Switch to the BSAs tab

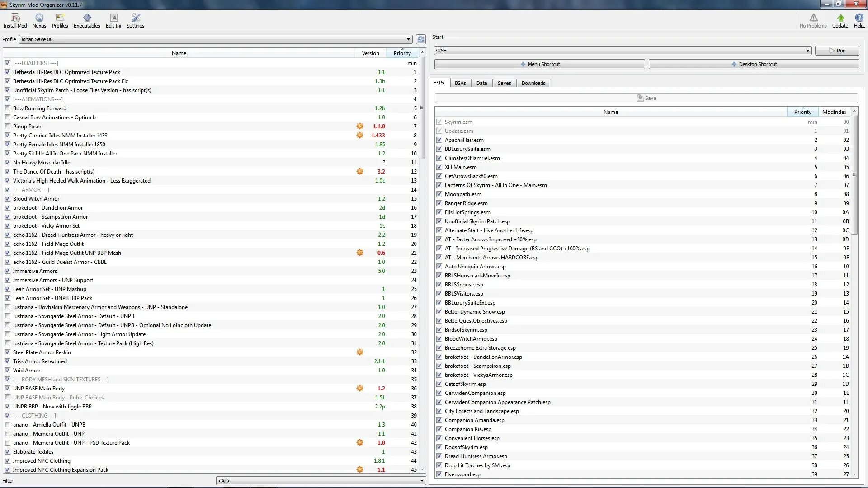(x=460, y=83)
